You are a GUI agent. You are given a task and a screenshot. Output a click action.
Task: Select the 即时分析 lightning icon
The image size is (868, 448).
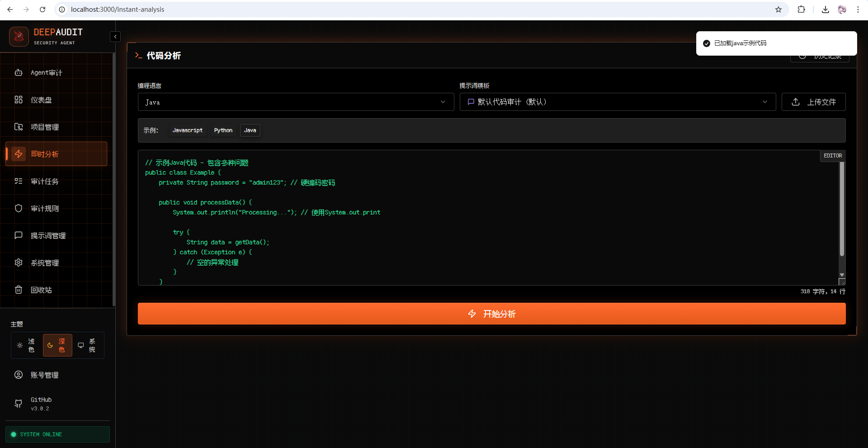click(19, 154)
